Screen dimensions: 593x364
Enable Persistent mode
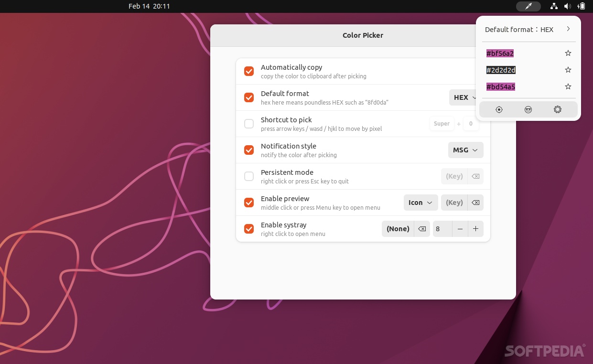pos(249,176)
